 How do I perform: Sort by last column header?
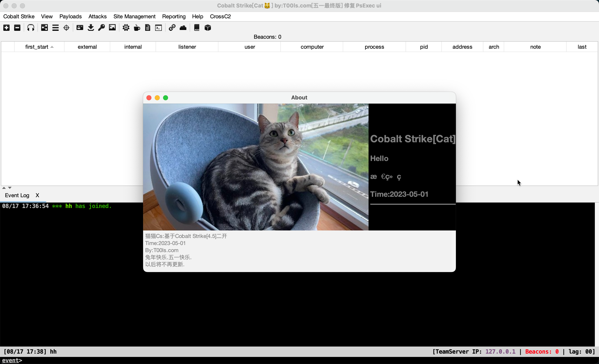coord(582,47)
